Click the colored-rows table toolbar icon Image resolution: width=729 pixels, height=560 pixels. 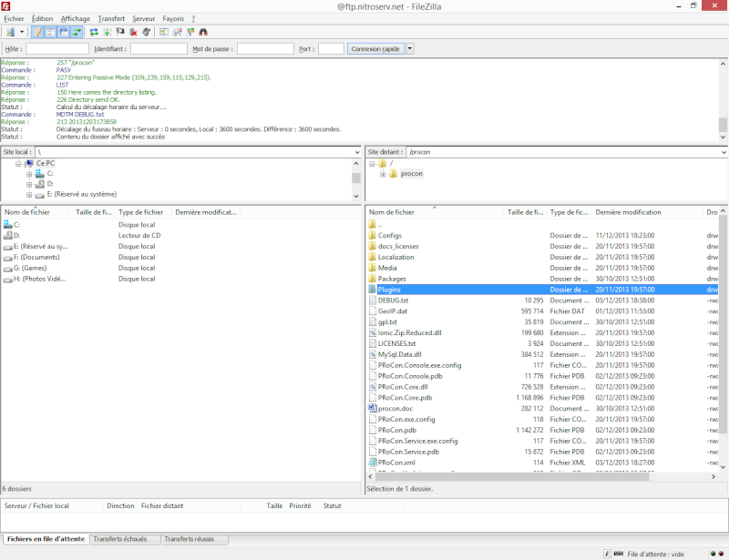point(164,32)
